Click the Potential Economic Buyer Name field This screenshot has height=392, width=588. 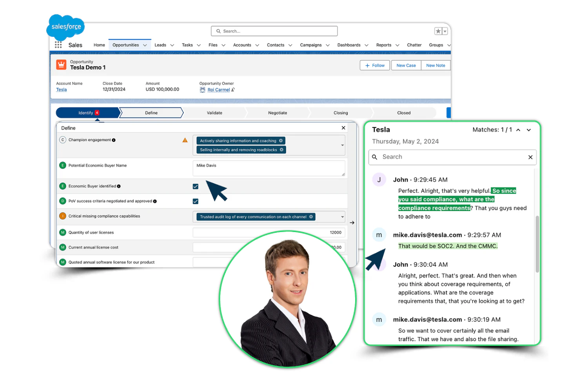269,168
